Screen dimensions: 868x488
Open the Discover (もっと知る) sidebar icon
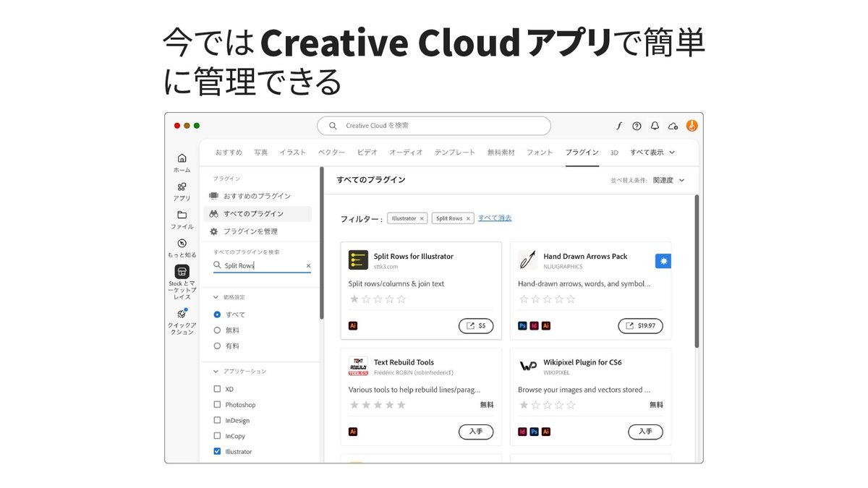coord(182,244)
